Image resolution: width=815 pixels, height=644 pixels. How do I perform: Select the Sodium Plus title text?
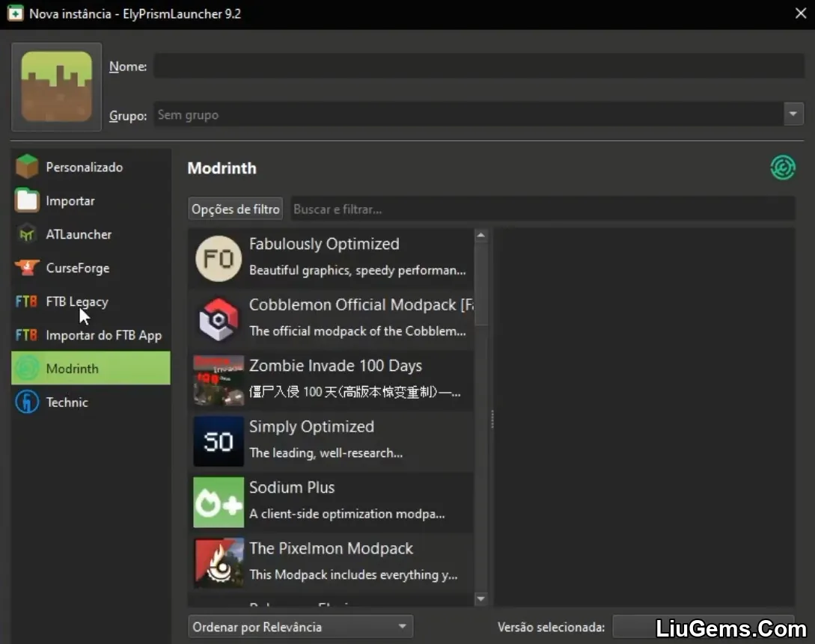click(x=292, y=487)
